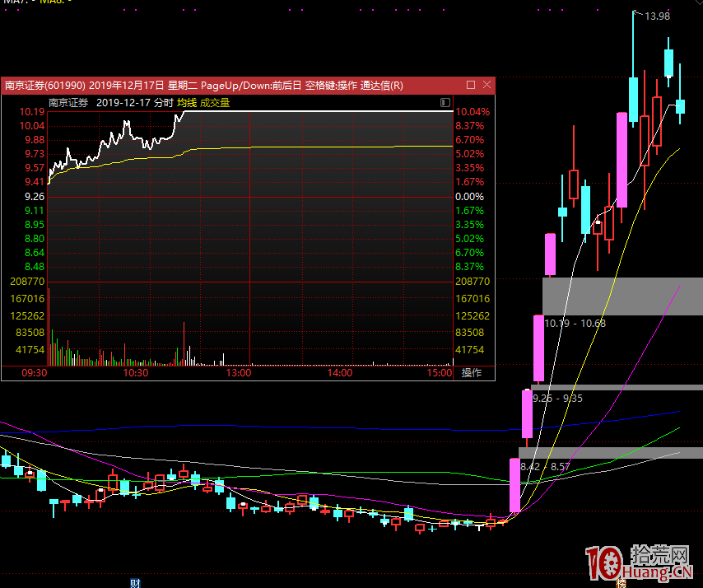Click the 2019-12-17 分时 date label
Screen dimensions: 703x588
click(x=134, y=103)
